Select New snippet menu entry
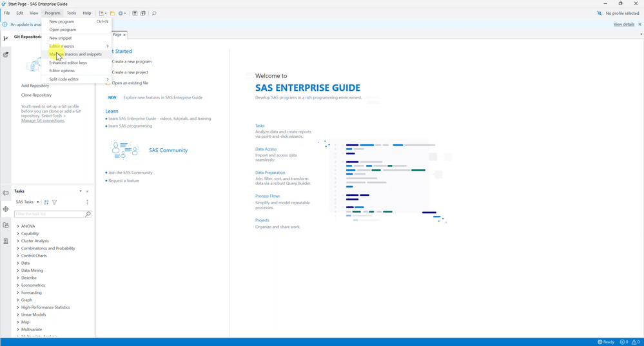The image size is (644, 346). click(x=77, y=38)
